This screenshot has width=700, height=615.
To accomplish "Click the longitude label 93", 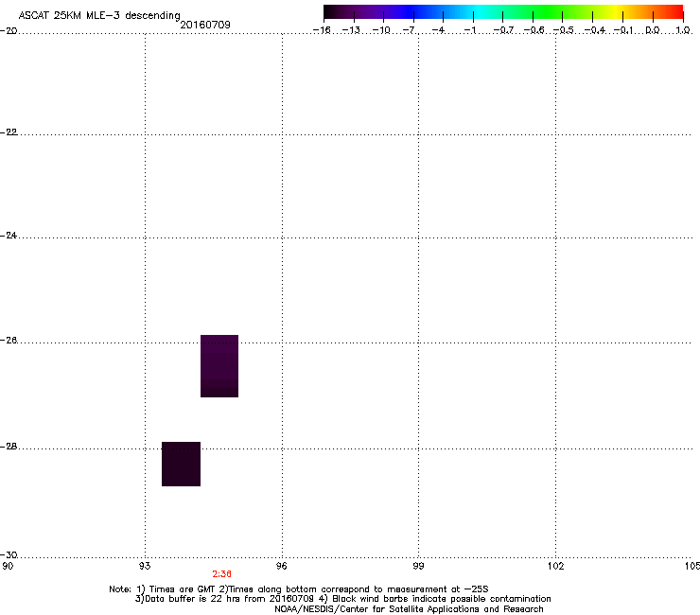I will [145, 566].
